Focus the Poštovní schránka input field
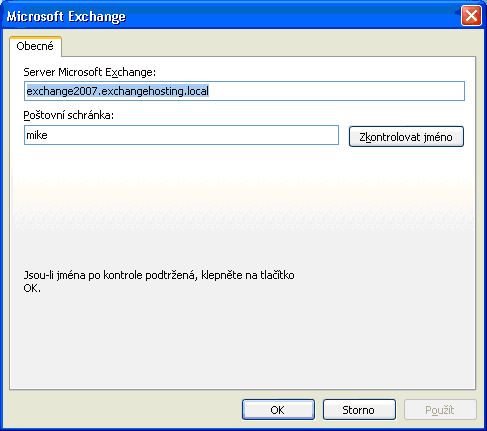 click(181, 135)
